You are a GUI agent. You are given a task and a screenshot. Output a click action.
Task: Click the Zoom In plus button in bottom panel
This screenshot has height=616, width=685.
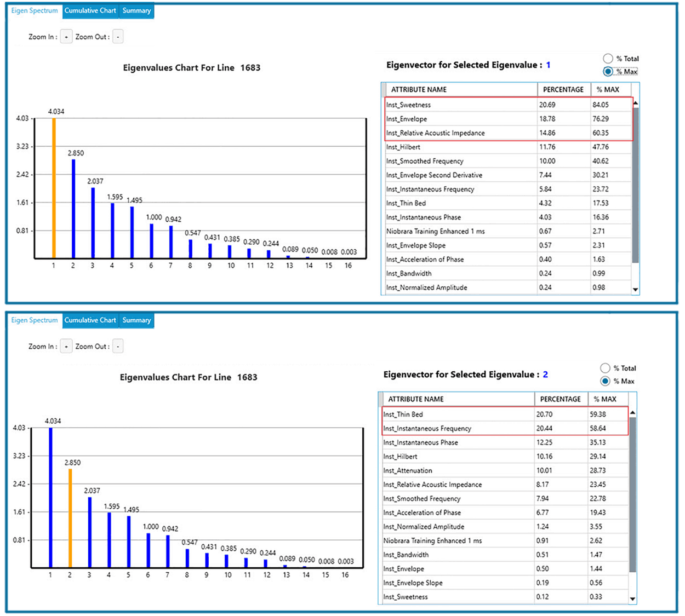tap(66, 347)
